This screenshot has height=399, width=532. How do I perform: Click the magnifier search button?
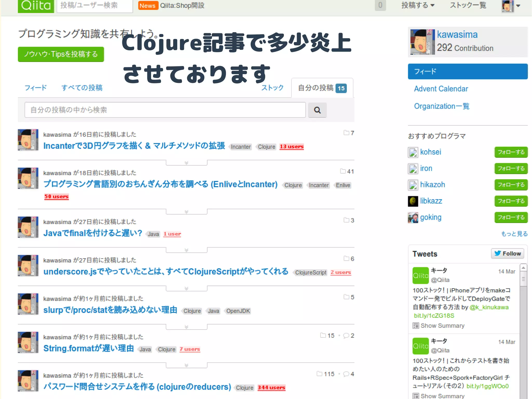(x=317, y=110)
